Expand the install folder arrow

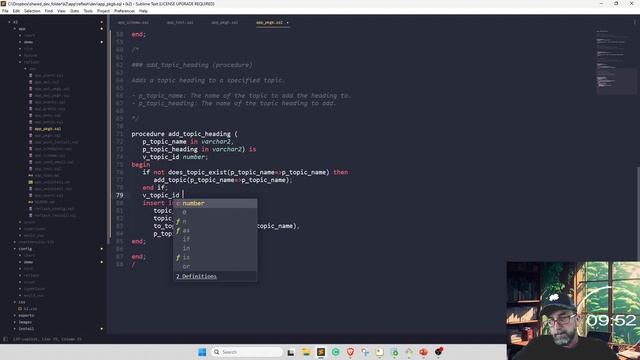[15, 329]
